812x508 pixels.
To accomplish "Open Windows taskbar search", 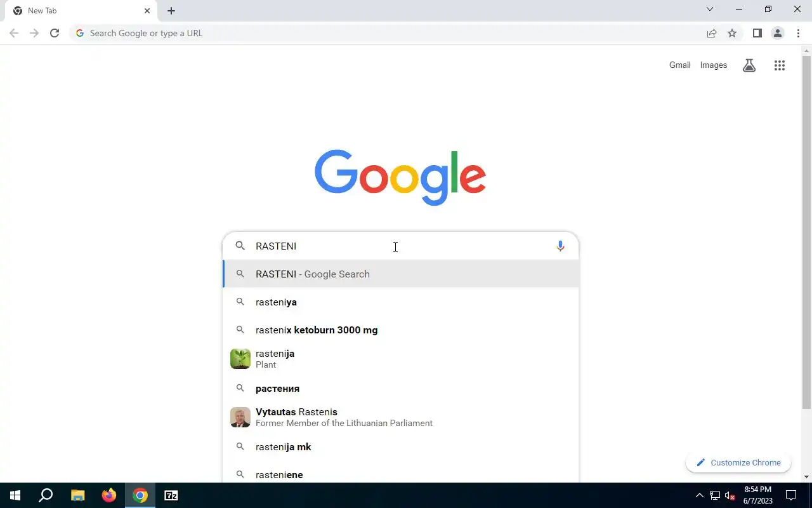I will tap(46, 495).
